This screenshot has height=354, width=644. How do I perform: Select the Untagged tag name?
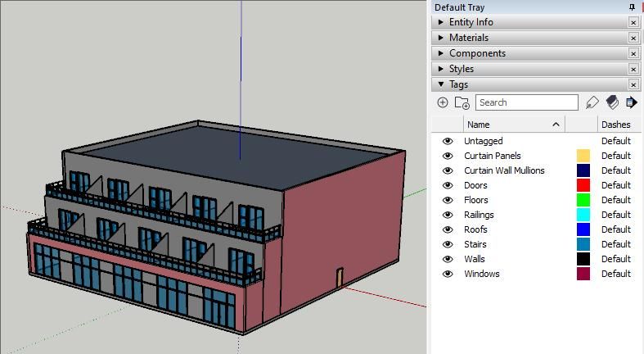pos(483,141)
